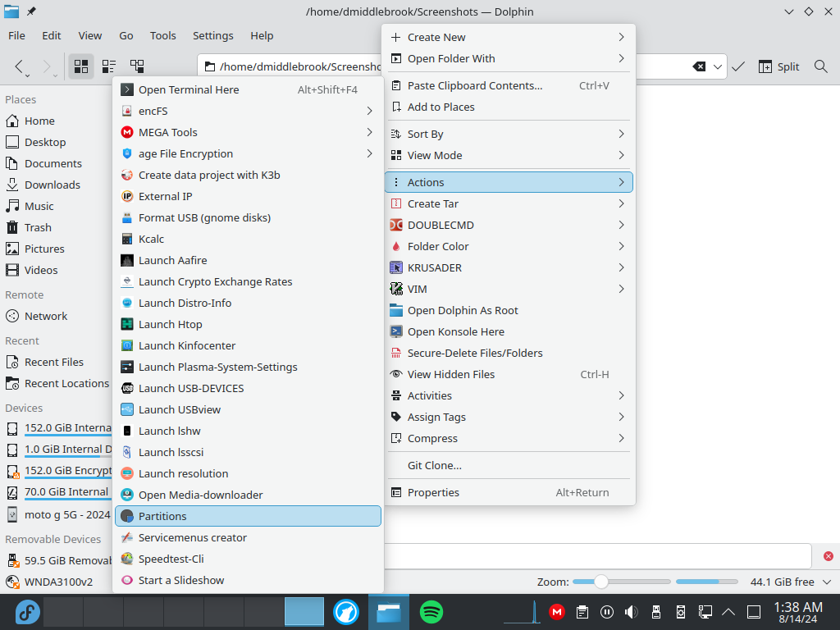Open the volume tray icon
The height and width of the screenshot is (630, 840).
pyautogui.click(x=632, y=612)
